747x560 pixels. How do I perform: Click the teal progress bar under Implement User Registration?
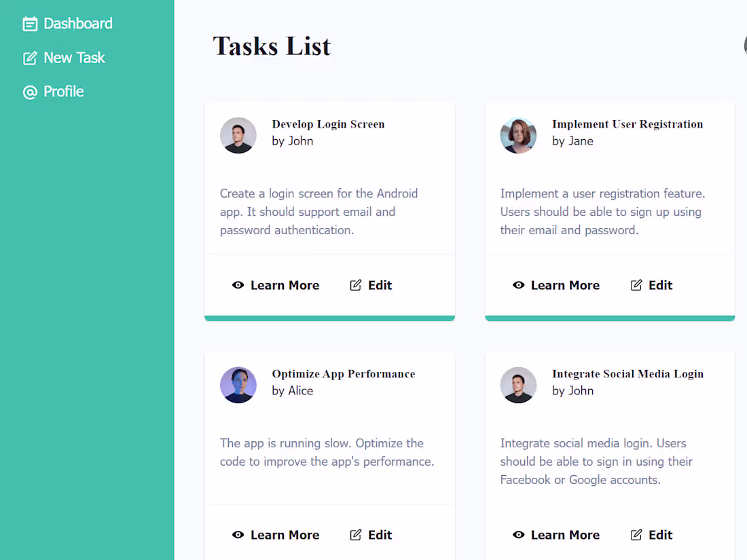pos(609,317)
